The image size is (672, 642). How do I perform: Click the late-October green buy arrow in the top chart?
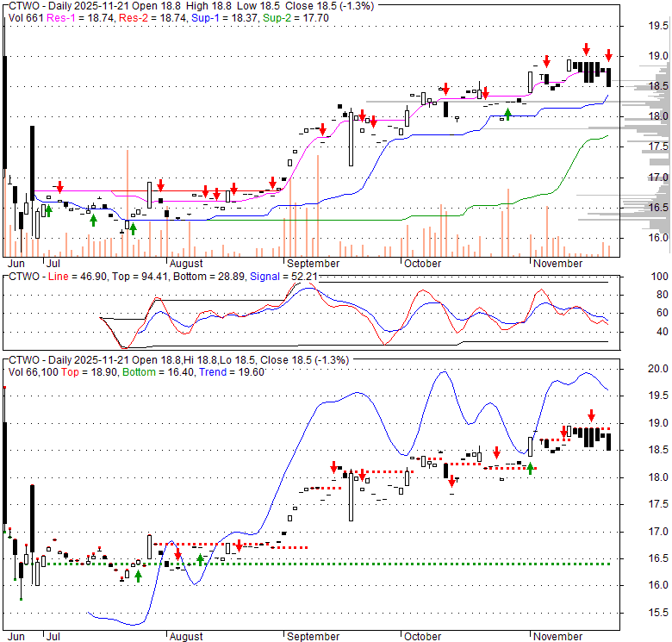507,112
